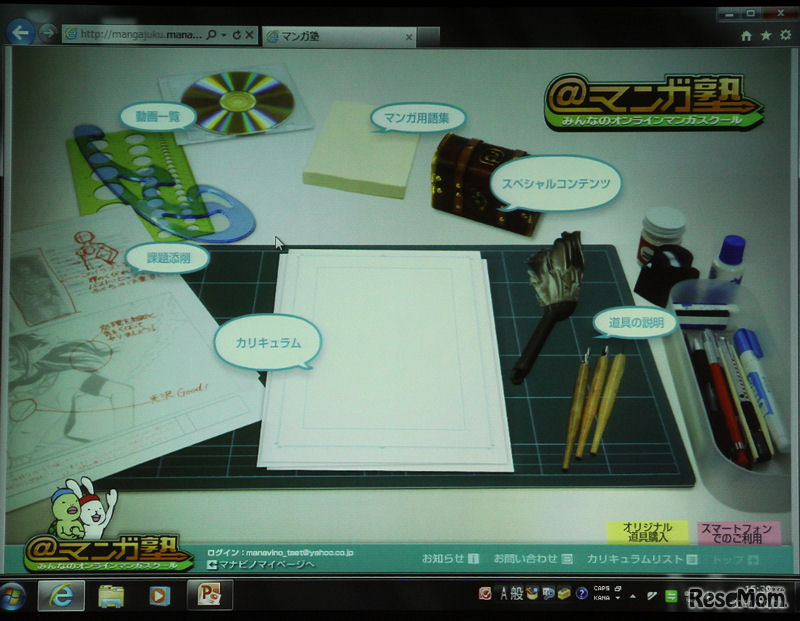
Task: Open スペシャルコンテンツ bubble
Action: pyautogui.click(x=556, y=184)
